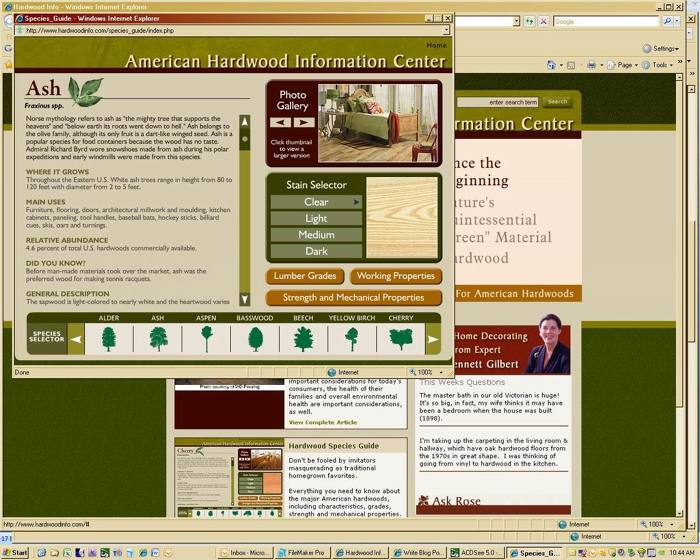Select the Beech tree icon
This screenshot has width=700, height=560.
(304, 339)
